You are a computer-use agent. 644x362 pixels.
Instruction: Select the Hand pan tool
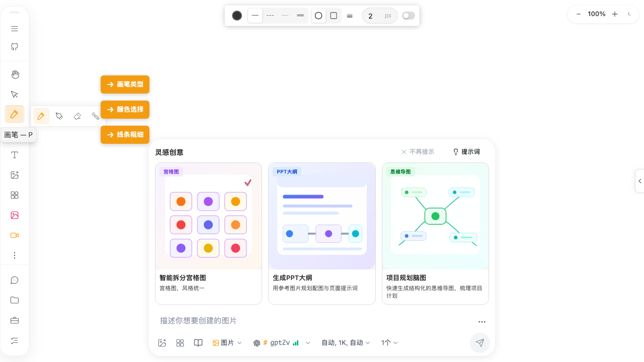click(x=15, y=74)
